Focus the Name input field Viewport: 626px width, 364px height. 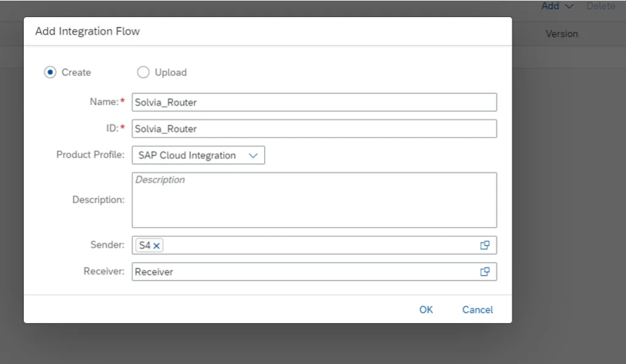(314, 102)
